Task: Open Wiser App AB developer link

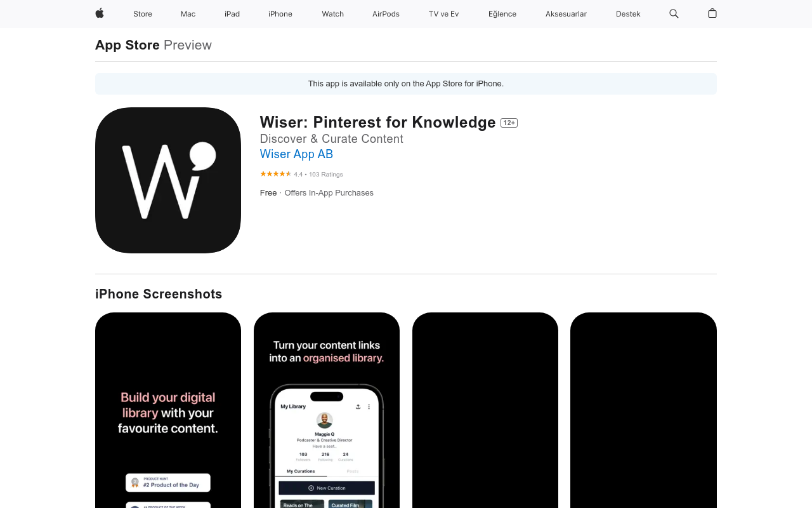Action: point(296,154)
